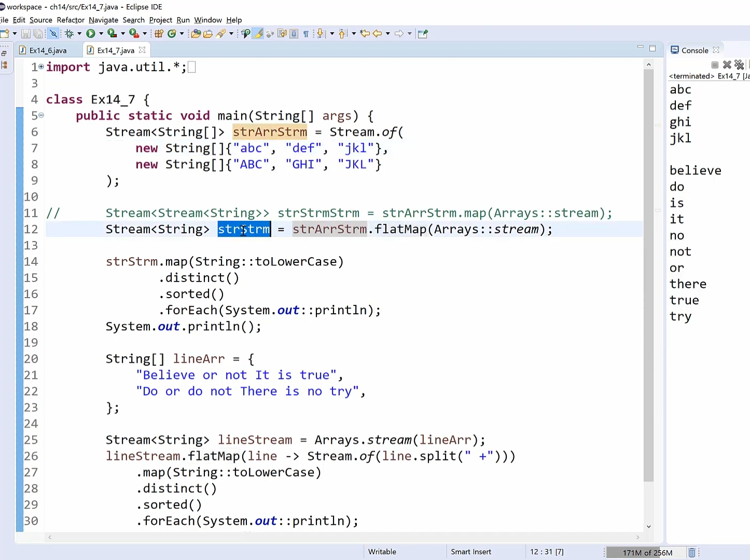Click the New Java Class icon
750x560 pixels.
pyautogui.click(x=172, y=34)
